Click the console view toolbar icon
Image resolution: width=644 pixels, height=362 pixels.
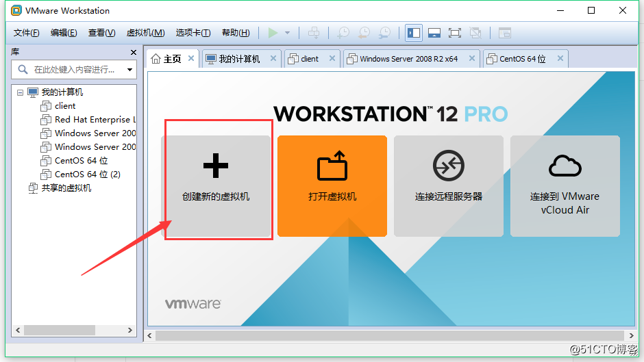pos(504,33)
